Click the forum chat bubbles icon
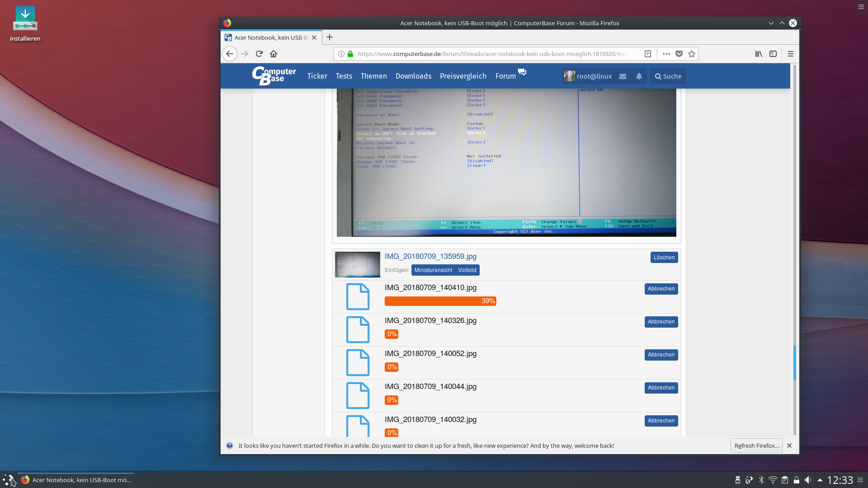The image size is (868, 488). point(522,72)
